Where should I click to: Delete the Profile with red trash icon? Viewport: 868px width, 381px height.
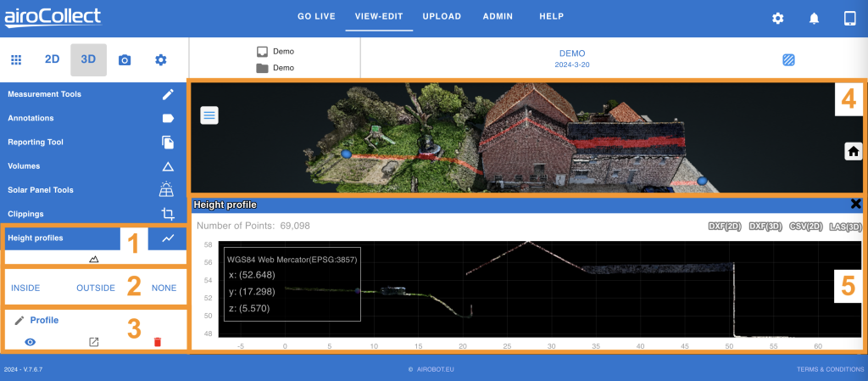coord(157,342)
